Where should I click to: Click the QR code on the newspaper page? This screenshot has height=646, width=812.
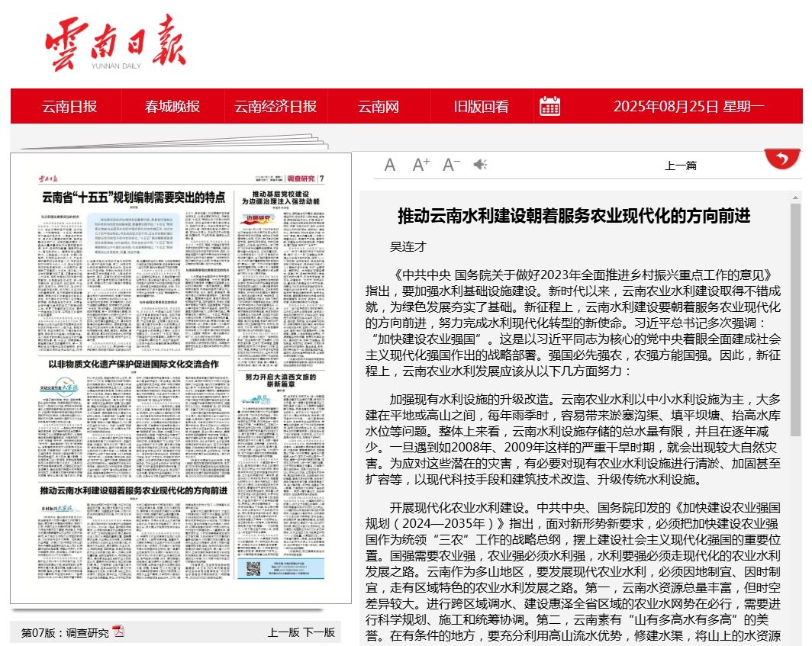[254, 569]
